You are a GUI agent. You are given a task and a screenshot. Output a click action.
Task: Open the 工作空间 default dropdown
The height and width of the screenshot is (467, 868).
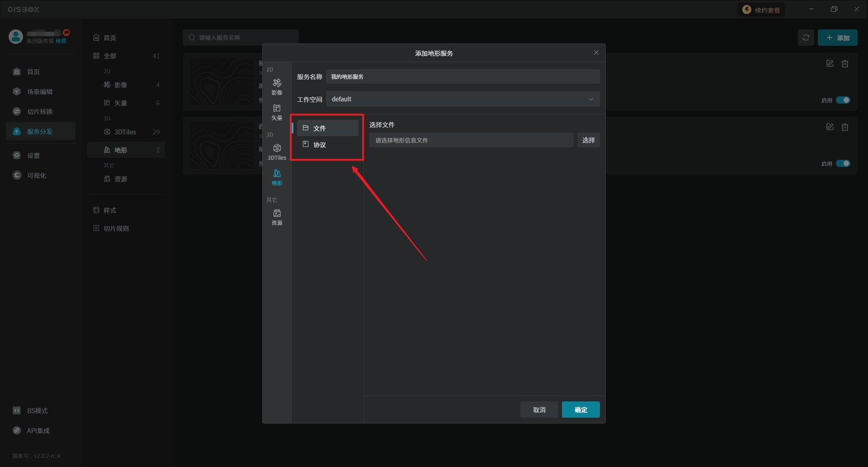[462, 99]
